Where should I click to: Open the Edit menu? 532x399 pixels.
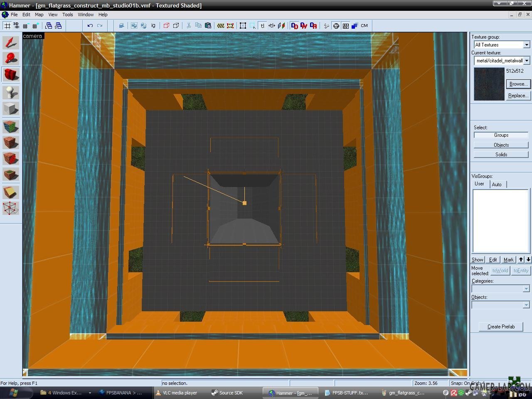click(x=26, y=15)
